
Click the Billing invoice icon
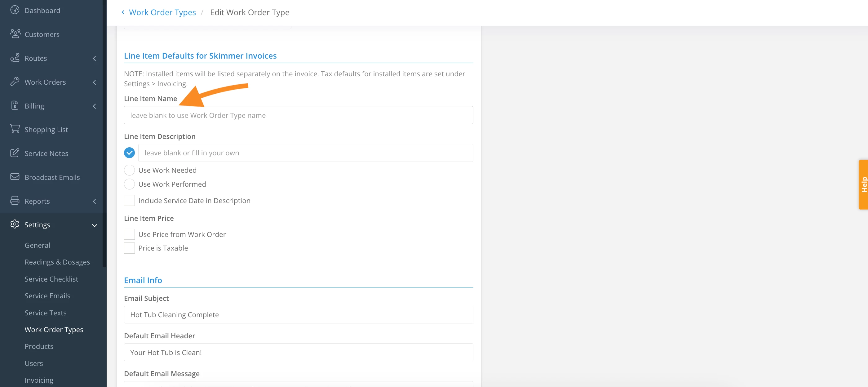[15, 105]
